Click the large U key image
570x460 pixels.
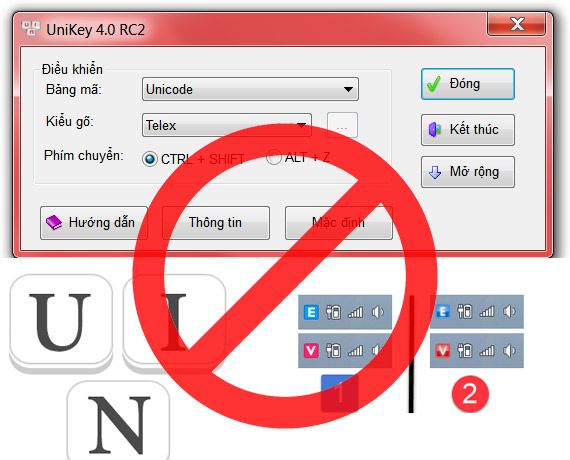coord(60,322)
